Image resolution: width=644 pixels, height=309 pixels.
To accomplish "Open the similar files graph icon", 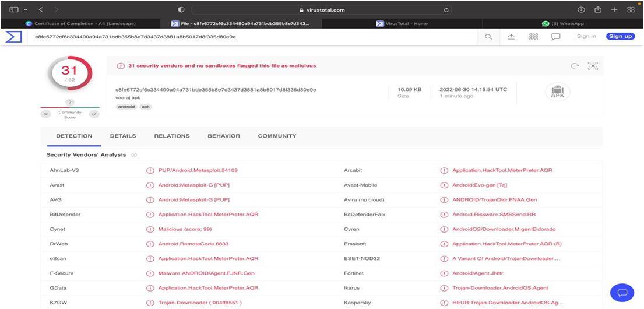I will pos(593,66).
